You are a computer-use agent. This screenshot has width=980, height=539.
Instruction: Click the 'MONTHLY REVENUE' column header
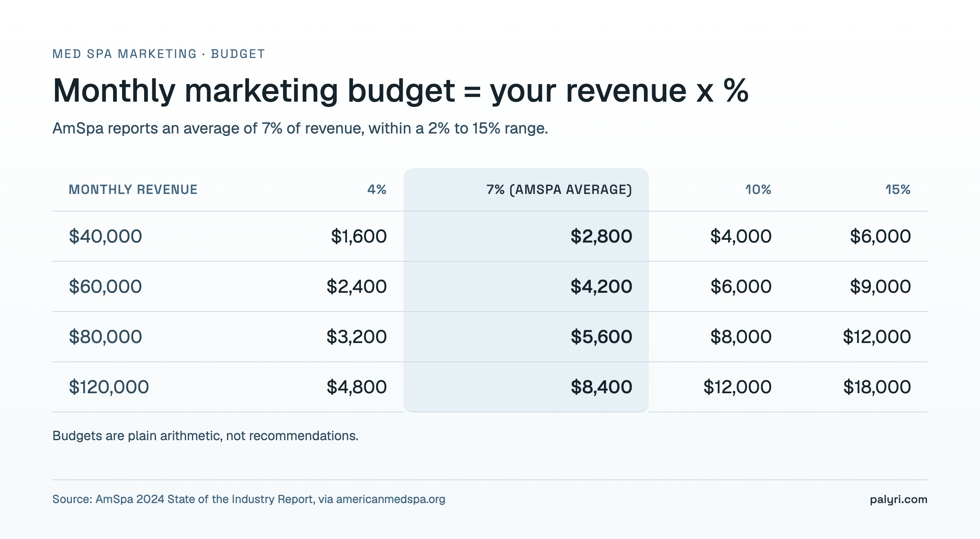[x=133, y=189]
